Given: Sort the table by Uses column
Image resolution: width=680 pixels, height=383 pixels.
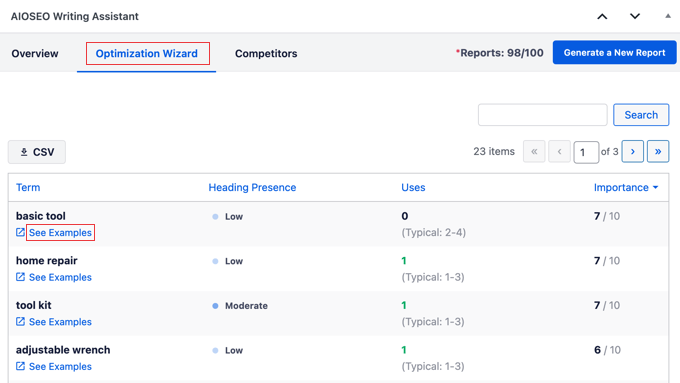Looking at the screenshot, I should tap(413, 187).
